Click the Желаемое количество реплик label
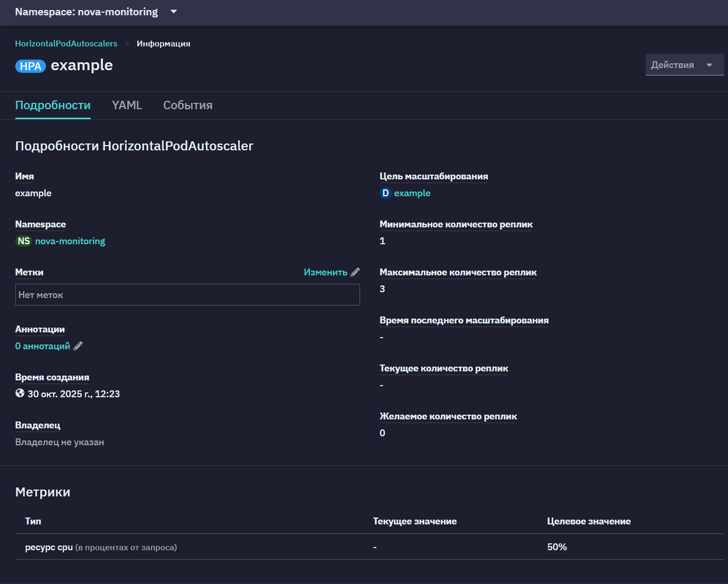728x584 pixels. coord(448,416)
